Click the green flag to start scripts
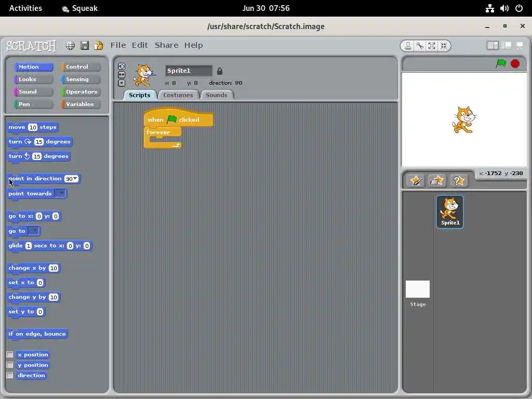Viewport: 532px width, 399px height. point(501,63)
